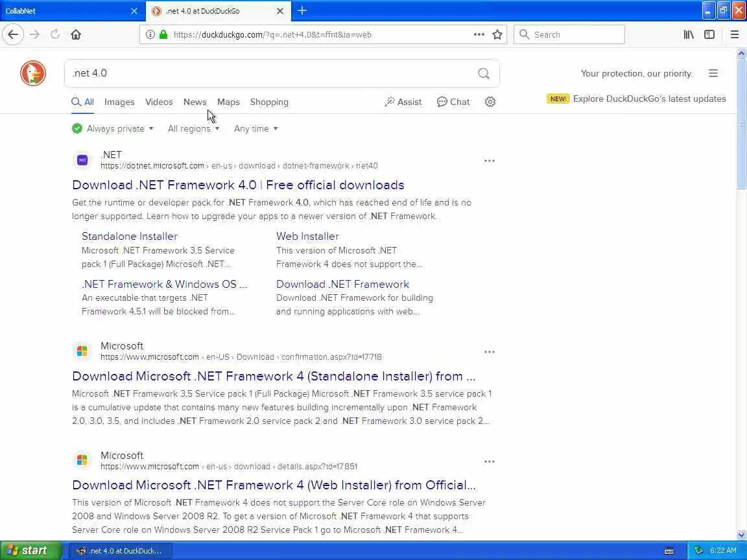Click the network tray icon near clock
This screenshot has width=747, height=560.
(x=699, y=550)
